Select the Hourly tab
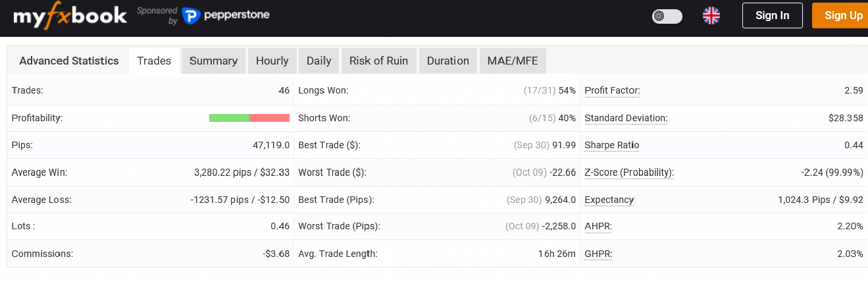 click(272, 61)
